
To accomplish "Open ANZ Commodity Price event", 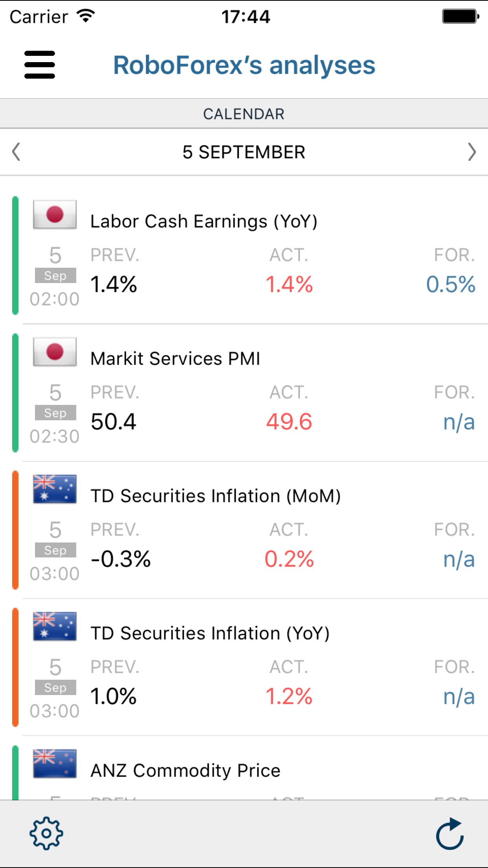I will coord(185,771).
